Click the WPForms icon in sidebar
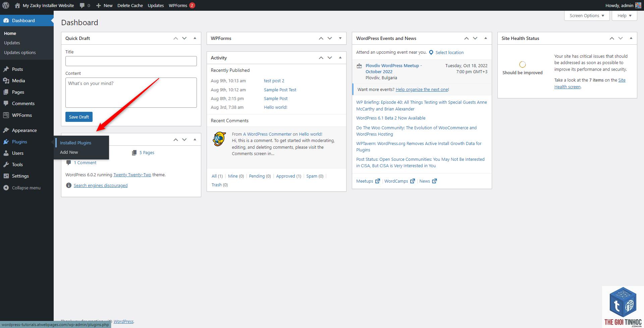The height and width of the screenshot is (328, 644). 6,115
